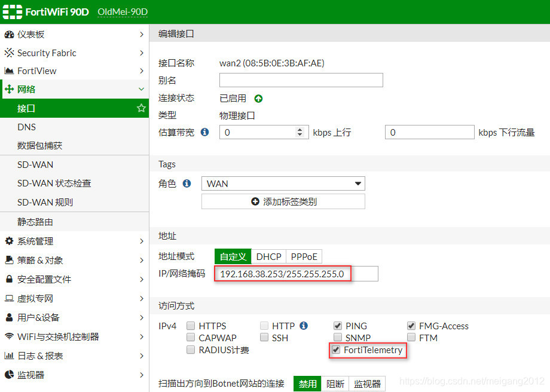The width and height of the screenshot is (550, 392).
Task: Expand the 用户&设备 chevron
Action: click(141, 318)
